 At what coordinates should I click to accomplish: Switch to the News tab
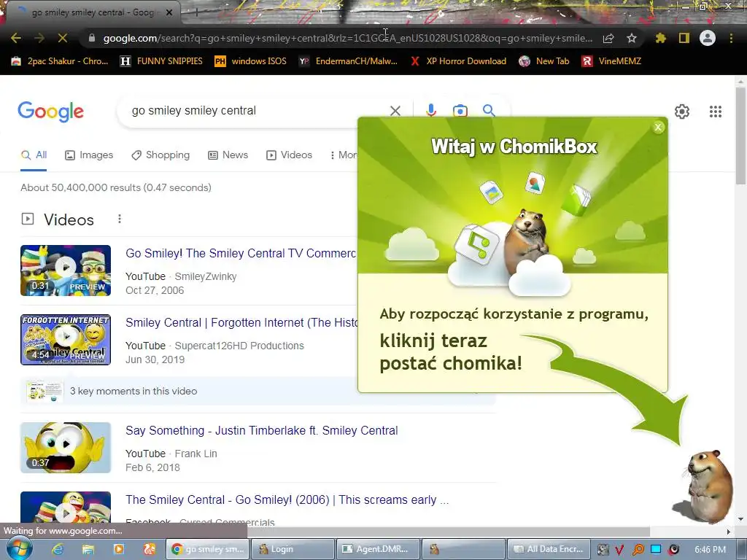pyautogui.click(x=228, y=155)
